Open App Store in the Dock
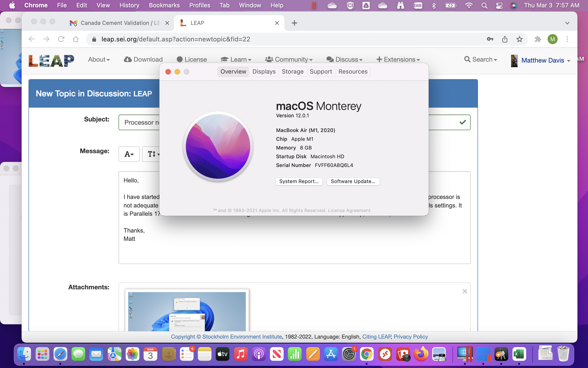This screenshot has width=588, height=368. coord(331,354)
